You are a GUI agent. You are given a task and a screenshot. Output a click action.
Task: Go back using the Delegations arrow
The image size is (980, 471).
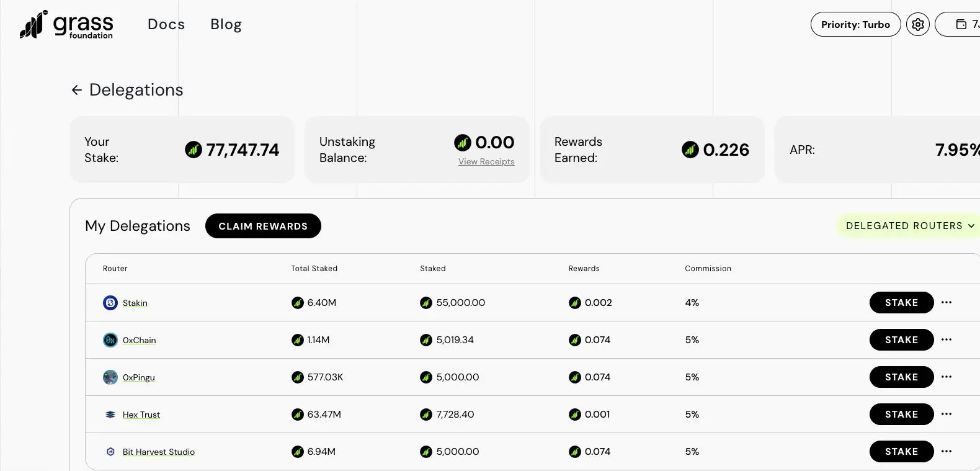coord(76,90)
